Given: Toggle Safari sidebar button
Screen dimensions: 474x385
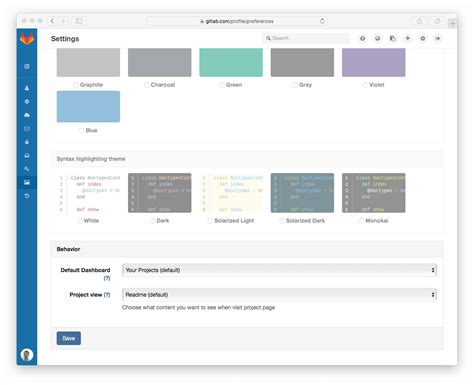Looking at the screenshot, I should (x=79, y=21).
